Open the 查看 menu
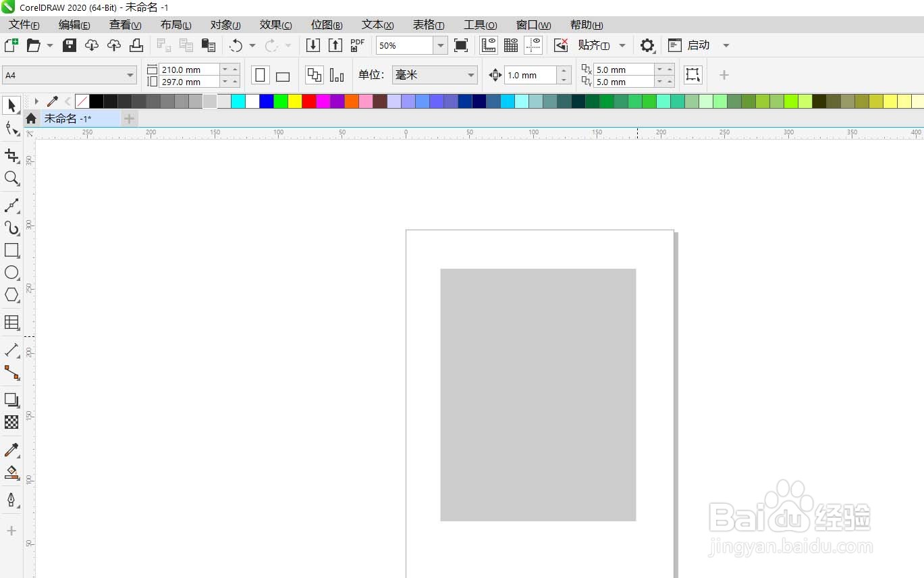This screenshot has width=924, height=578. [x=126, y=25]
